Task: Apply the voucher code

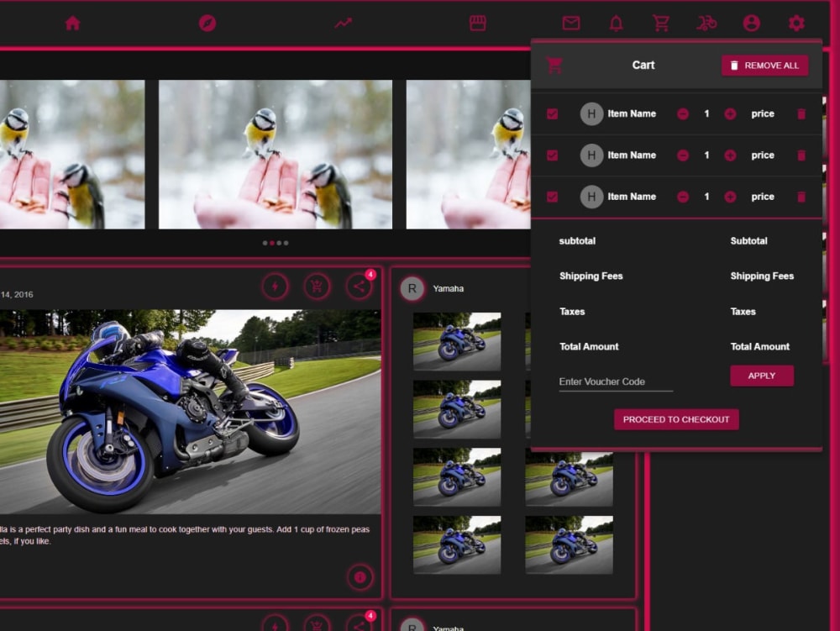Action: (762, 376)
